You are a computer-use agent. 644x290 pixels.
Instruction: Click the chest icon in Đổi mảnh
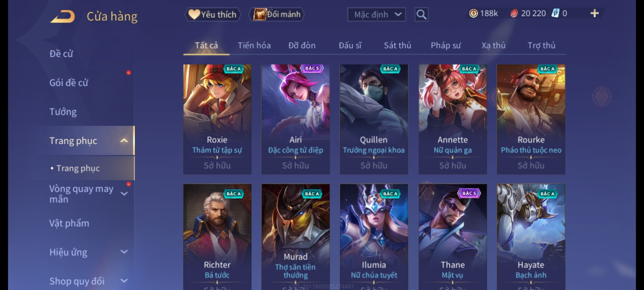(x=259, y=14)
